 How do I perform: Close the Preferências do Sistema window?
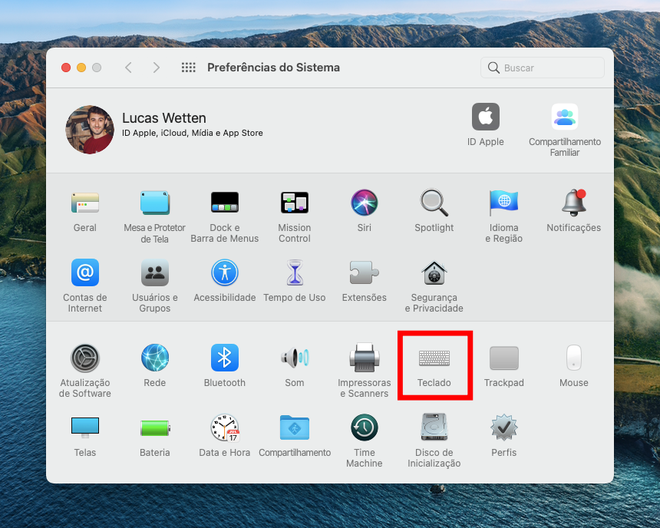coord(66,68)
